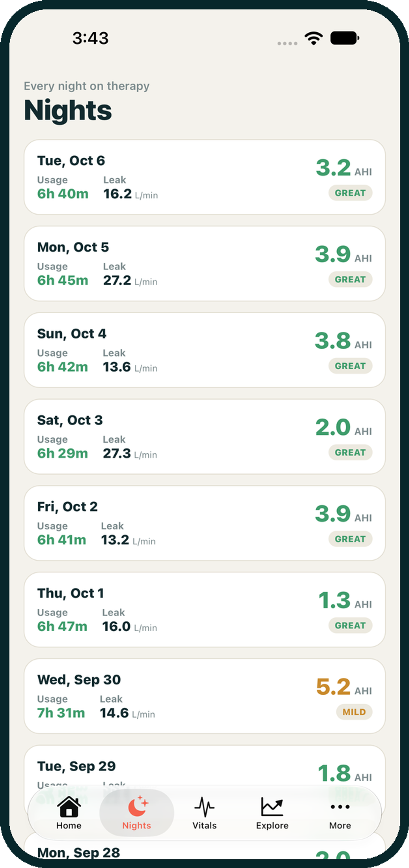Tap the battery status icon
Viewport: 409px width, 868px height.
point(344,38)
